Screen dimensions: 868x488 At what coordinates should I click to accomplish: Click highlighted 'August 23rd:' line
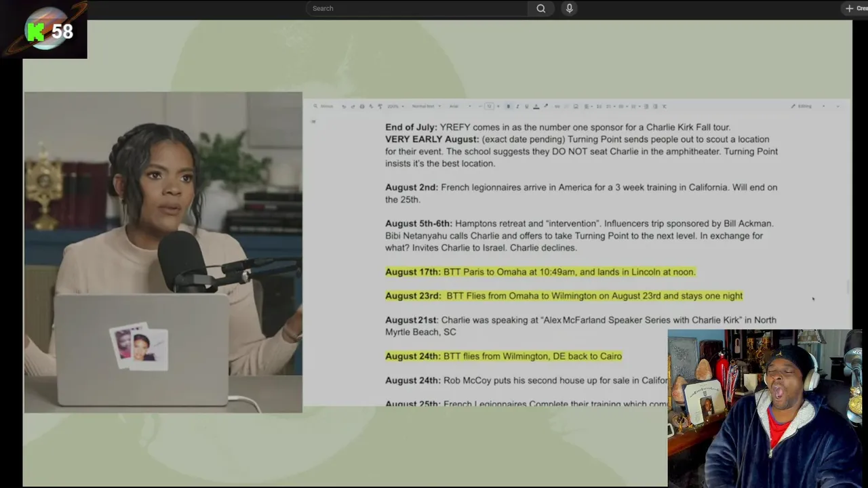coord(564,296)
